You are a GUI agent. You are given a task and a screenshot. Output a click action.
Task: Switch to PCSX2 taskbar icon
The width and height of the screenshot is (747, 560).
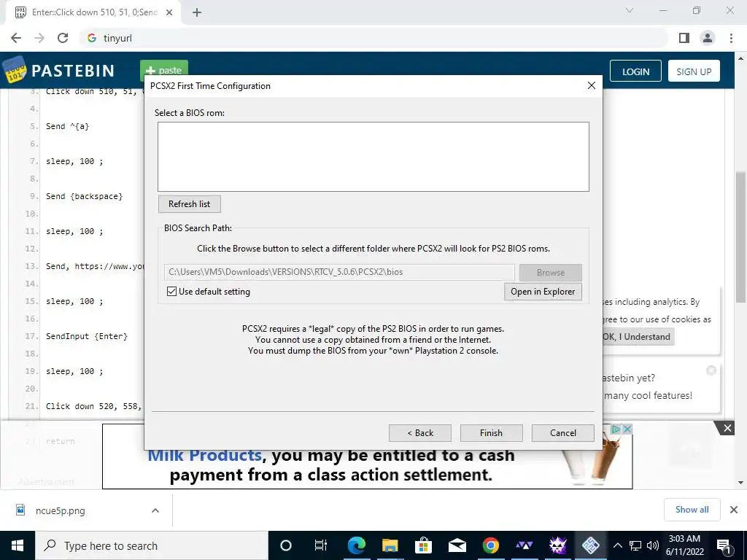[591, 545]
